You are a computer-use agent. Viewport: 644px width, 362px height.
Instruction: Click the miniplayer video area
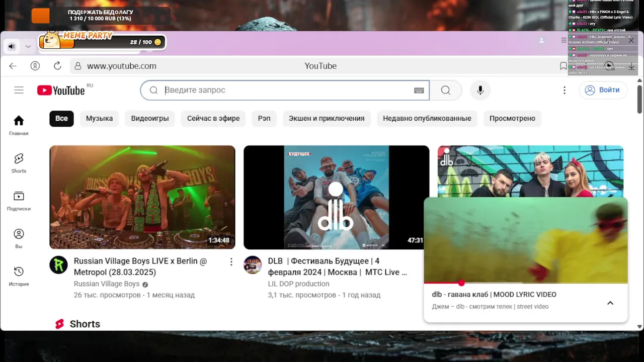[x=526, y=240]
